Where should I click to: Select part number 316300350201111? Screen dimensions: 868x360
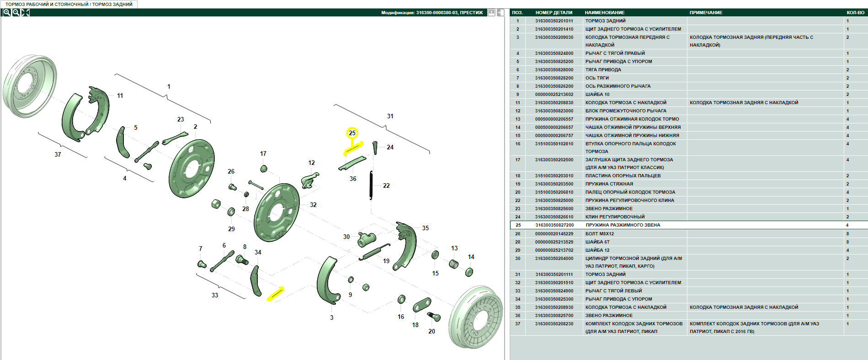[x=554, y=274]
